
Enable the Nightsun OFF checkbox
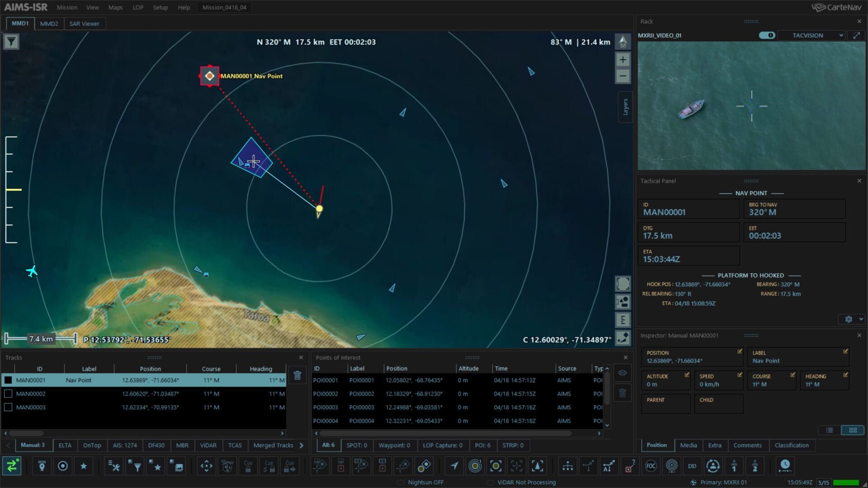coord(400,482)
